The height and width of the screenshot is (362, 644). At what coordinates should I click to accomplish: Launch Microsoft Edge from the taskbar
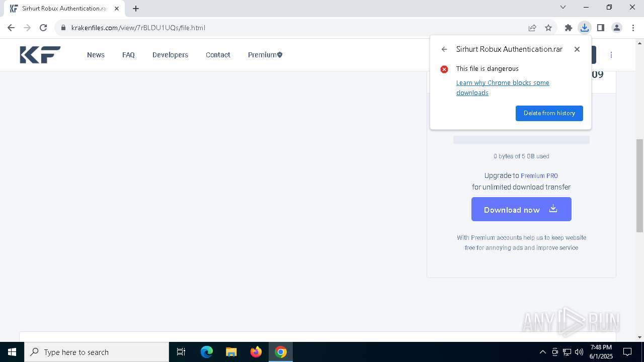(x=207, y=352)
